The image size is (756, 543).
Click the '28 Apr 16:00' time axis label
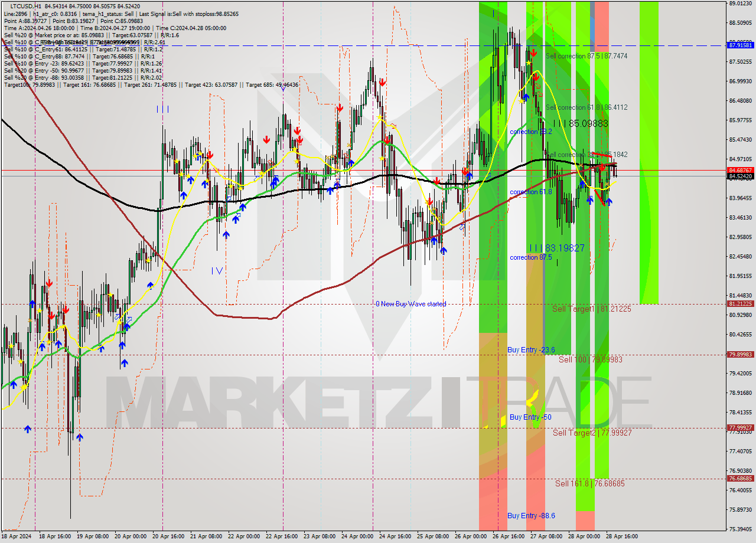[621, 537]
